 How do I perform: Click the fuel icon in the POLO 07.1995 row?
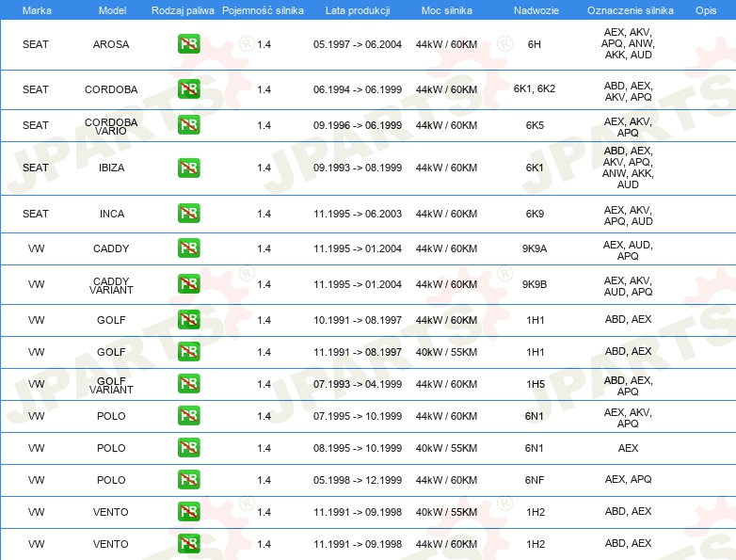[188, 416]
